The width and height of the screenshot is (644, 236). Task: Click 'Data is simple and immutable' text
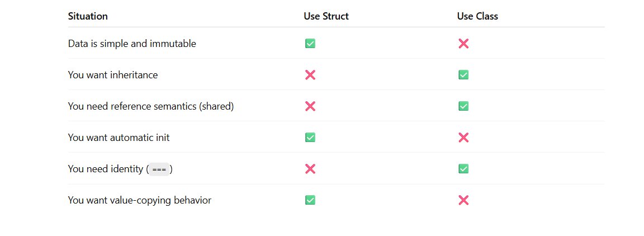(x=132, y=43)
